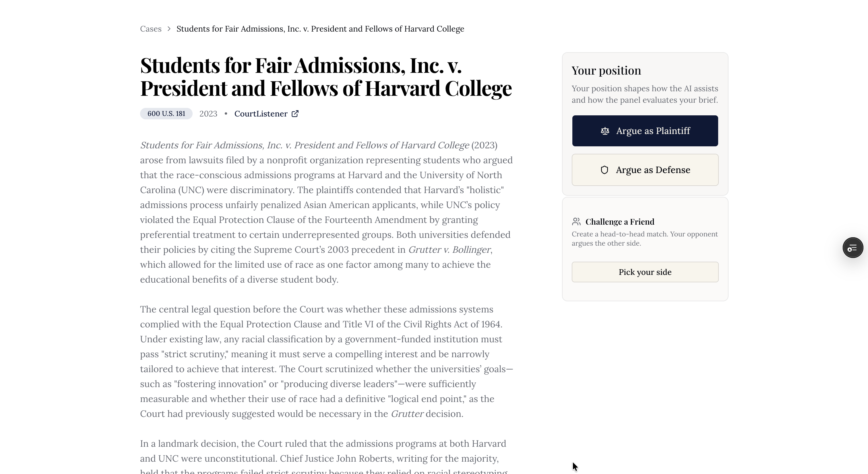Screen dimensions: 868x474
Task: Click the italic case name opening the summary
Action: coord(305,145)
